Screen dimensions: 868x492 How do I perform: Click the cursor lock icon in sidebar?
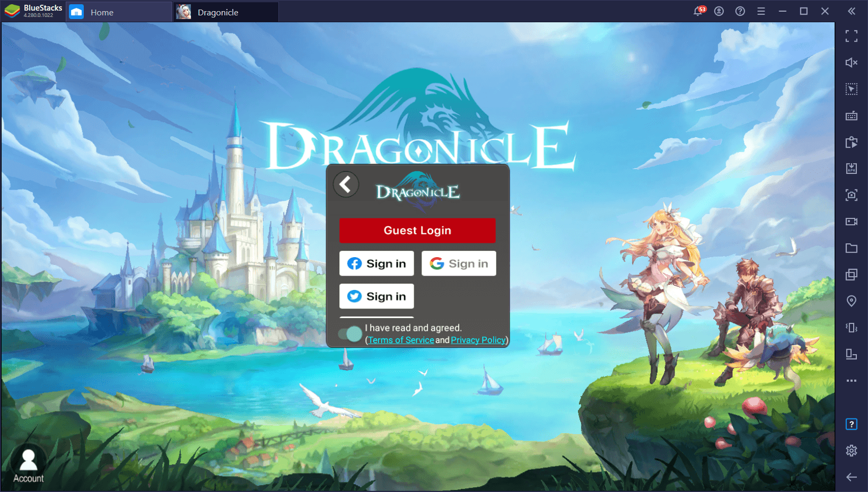tap(852, 89)
